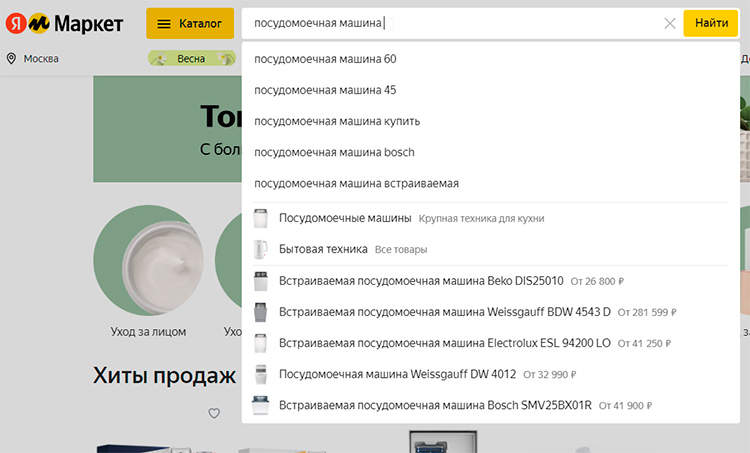Pick suggestion посудомоечная машина встраиваемая

click(356, 184)
